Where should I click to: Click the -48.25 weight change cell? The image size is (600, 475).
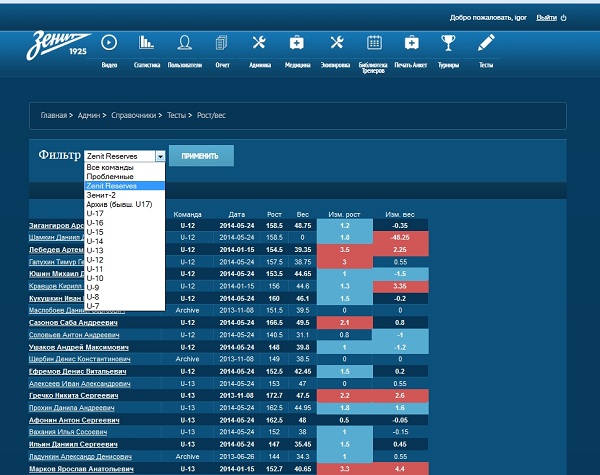400,237
